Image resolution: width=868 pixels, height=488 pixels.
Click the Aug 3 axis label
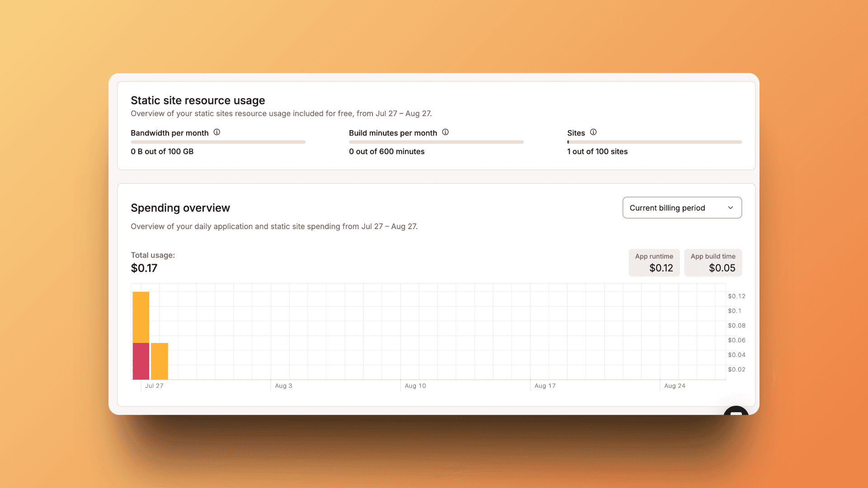283,385
